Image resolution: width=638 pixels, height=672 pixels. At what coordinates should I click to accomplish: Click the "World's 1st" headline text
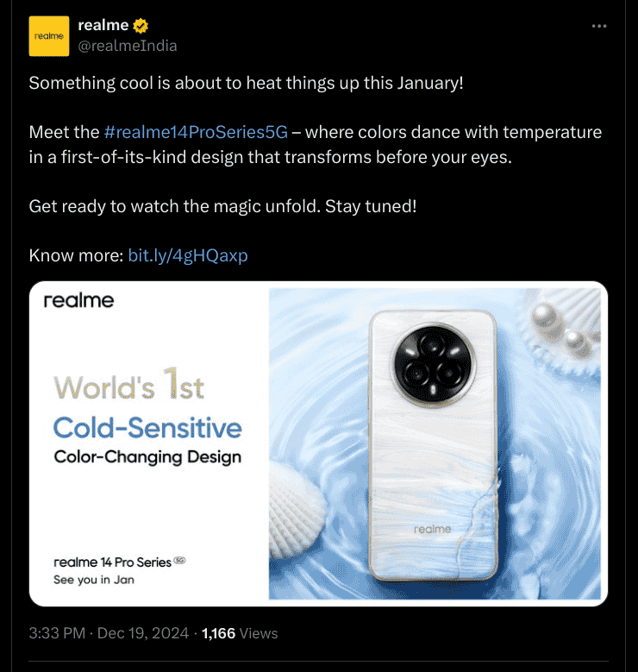[x=129, y=387]
